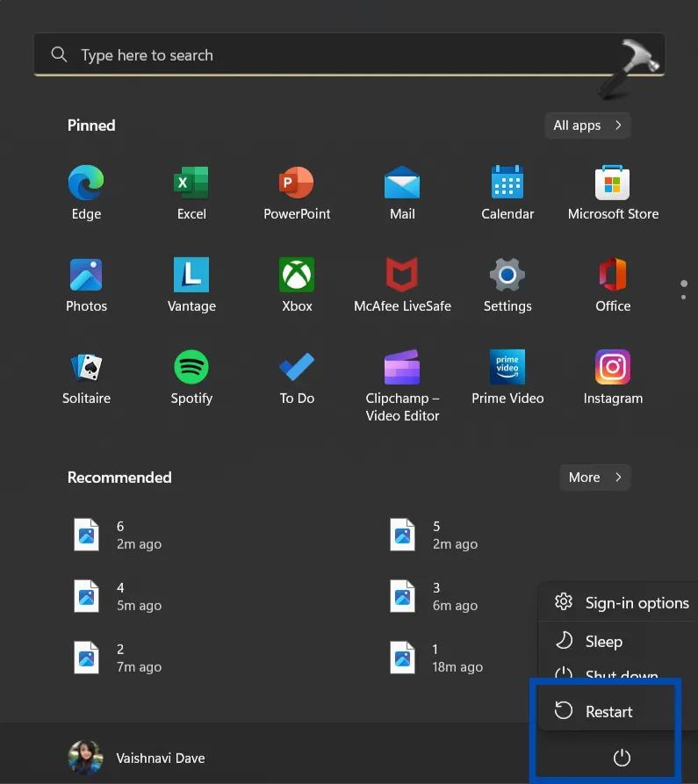Expand All apps list
This screenshot has height=784, width=698.
point(587,125)
